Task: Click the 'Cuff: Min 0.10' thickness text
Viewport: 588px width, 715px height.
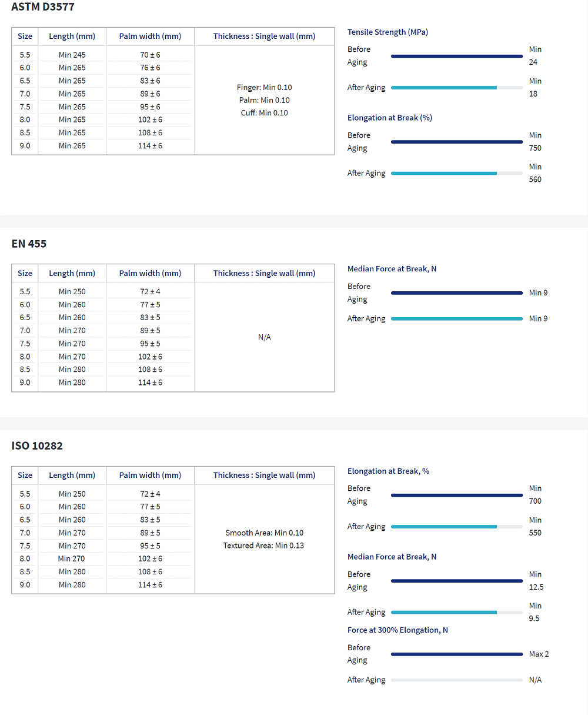Action: [264, 113]
